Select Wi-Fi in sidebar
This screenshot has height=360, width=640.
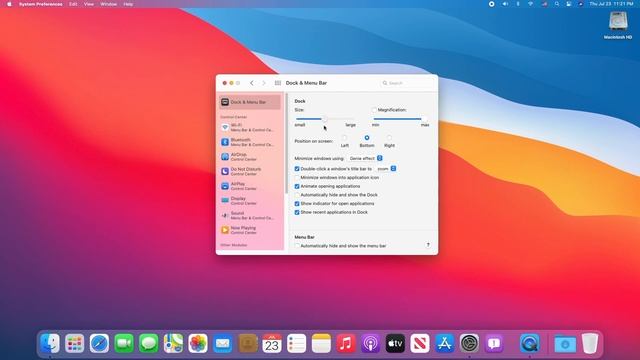(250, 127)
